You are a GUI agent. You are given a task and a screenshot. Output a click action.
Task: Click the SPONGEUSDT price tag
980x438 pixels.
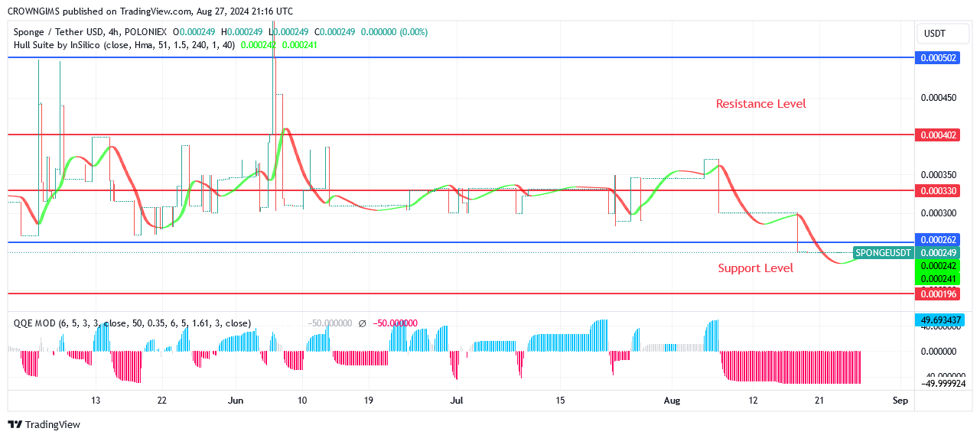pos(884,253)
